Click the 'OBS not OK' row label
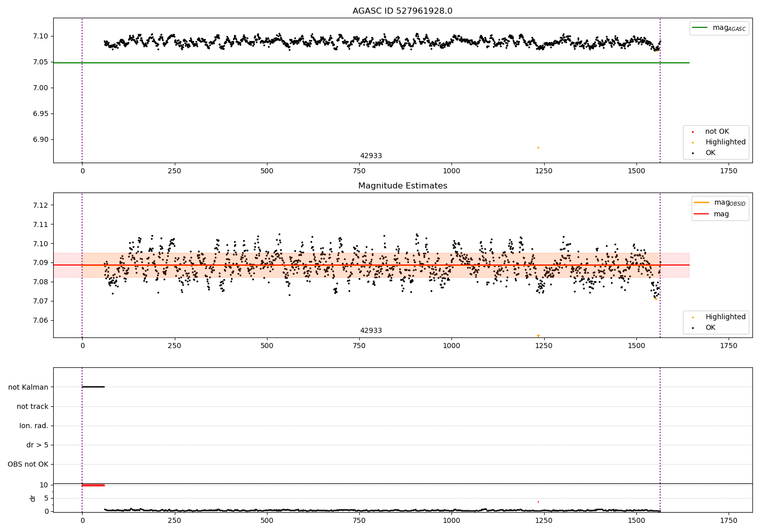This screenshot has height=532, width=760. (x=28, y=464)
